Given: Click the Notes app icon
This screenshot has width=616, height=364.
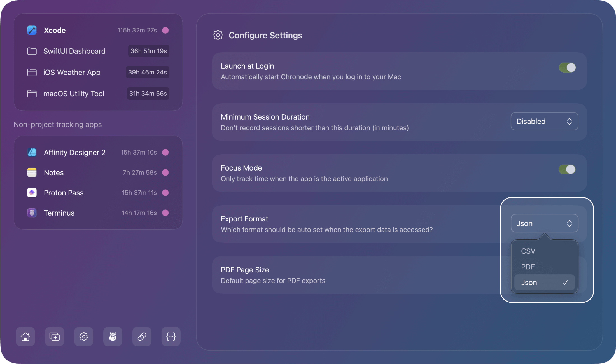Looking at the screenshot, I should (x=32, y=172).
